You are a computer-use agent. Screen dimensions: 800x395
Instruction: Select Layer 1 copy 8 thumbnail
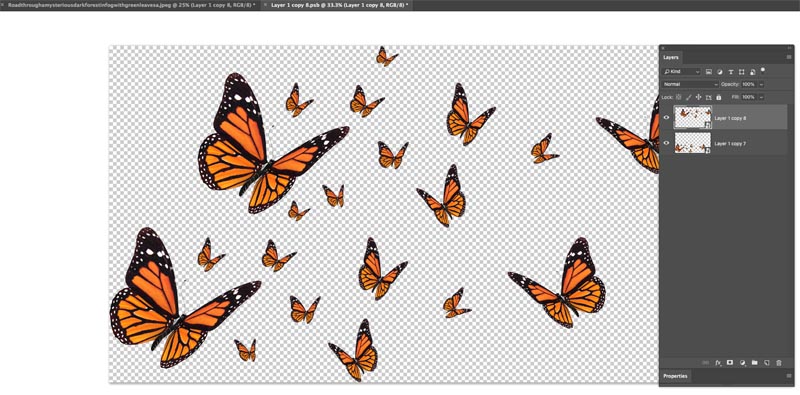pyautogui.click(x=692, y=117)
